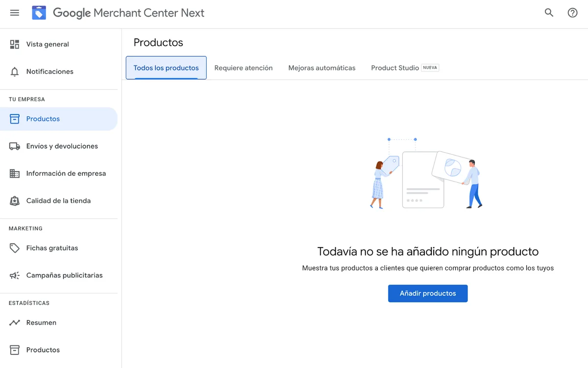Click the Envíos y devoluciones truck icon
The image size is (588, 368).
15,146
